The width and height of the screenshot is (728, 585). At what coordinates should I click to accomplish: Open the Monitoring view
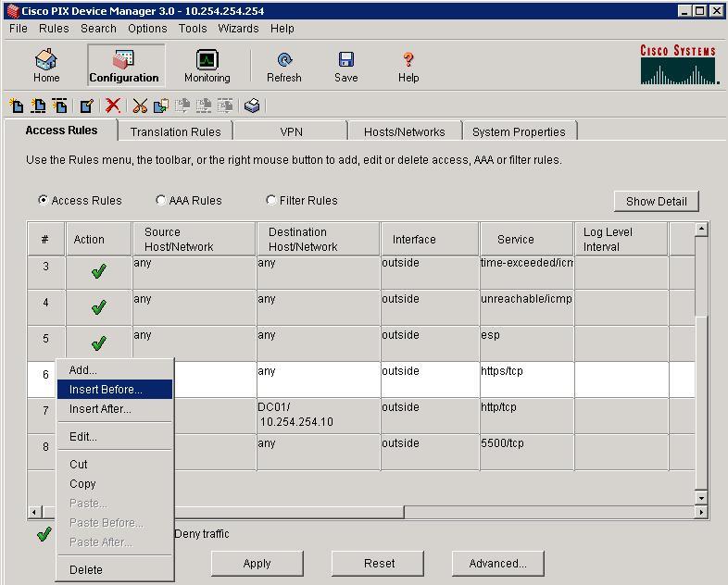(x=207, y=66)
